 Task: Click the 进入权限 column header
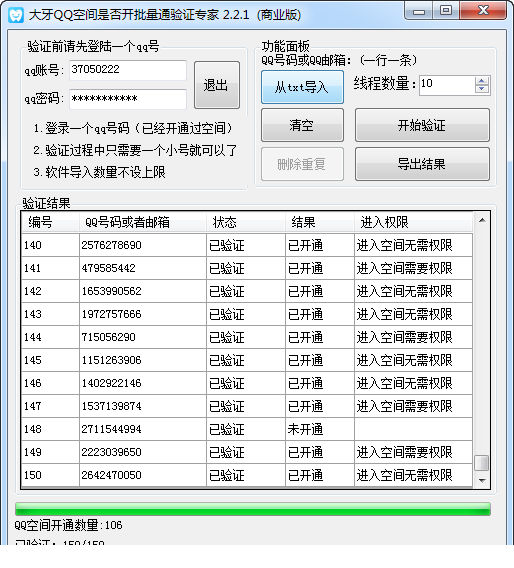[413, 222]
